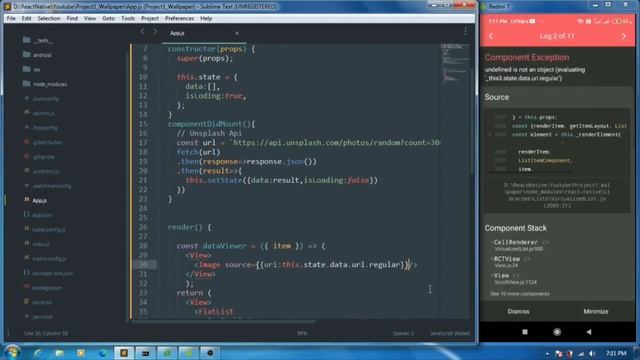640x360 pixels.
Task: Open the File menu
Action: click(x=11, y=18)
